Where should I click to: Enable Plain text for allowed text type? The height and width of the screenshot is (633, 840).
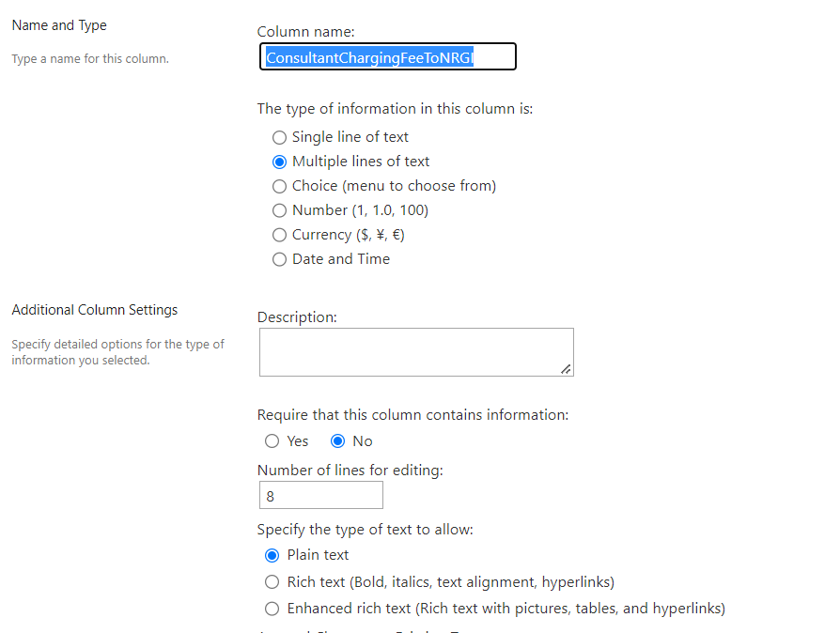(272, 555)
